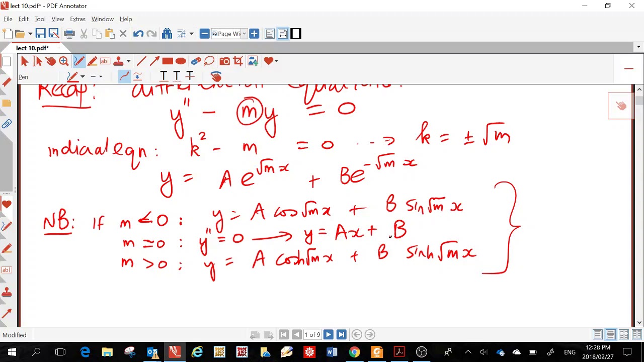Open the Edit menu
The width and height of the screenshot is (644, 362).
coord(24,19)
